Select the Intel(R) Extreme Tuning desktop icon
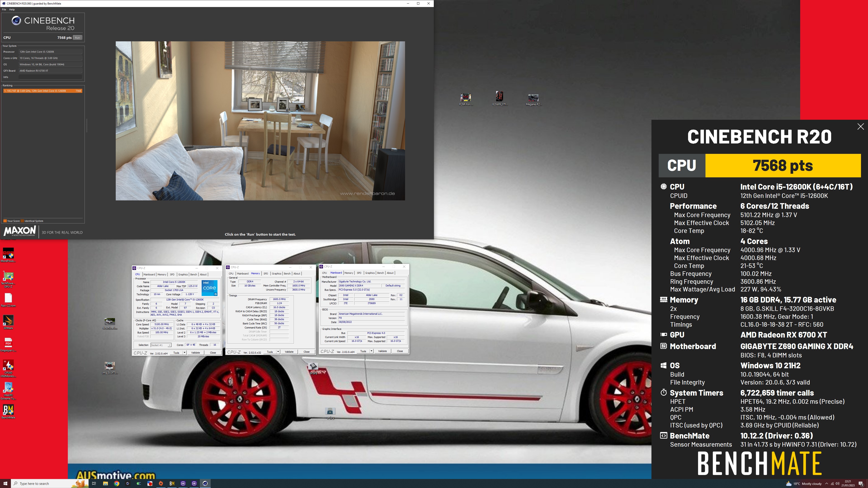The image size is (868, 488). [x=8, y=391]
